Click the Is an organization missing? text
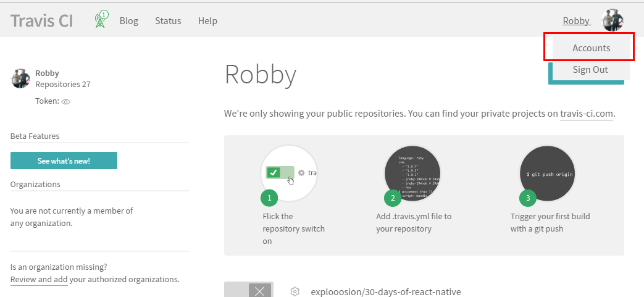This screenshot has height=297, width=644. point(59,267)
